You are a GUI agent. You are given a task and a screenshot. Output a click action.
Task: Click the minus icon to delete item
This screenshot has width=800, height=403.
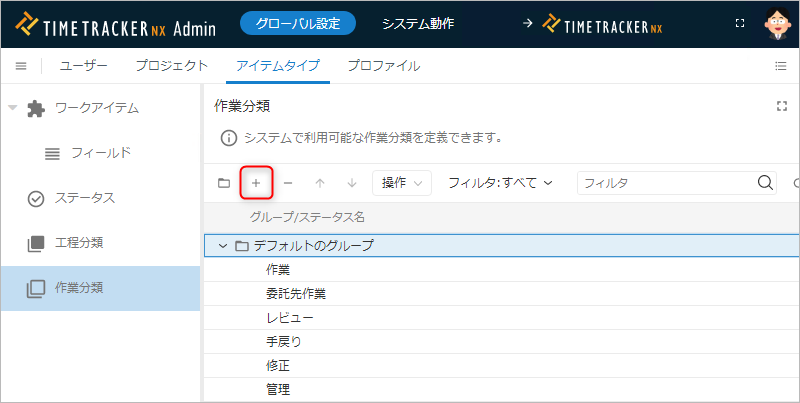(288, 183)
